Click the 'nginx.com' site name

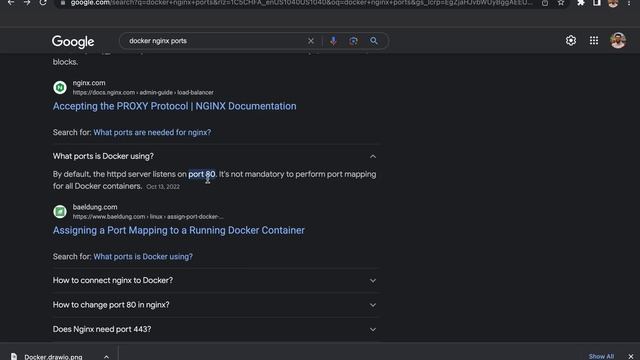coord(89,83)
